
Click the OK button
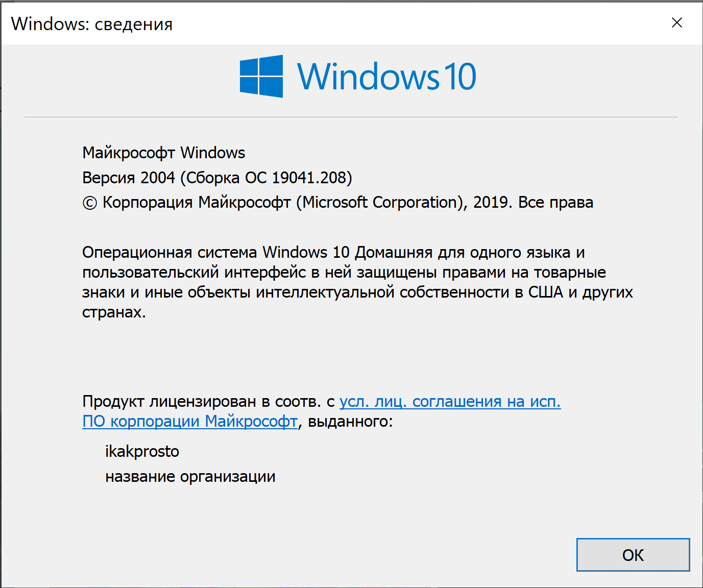(633, 555)
